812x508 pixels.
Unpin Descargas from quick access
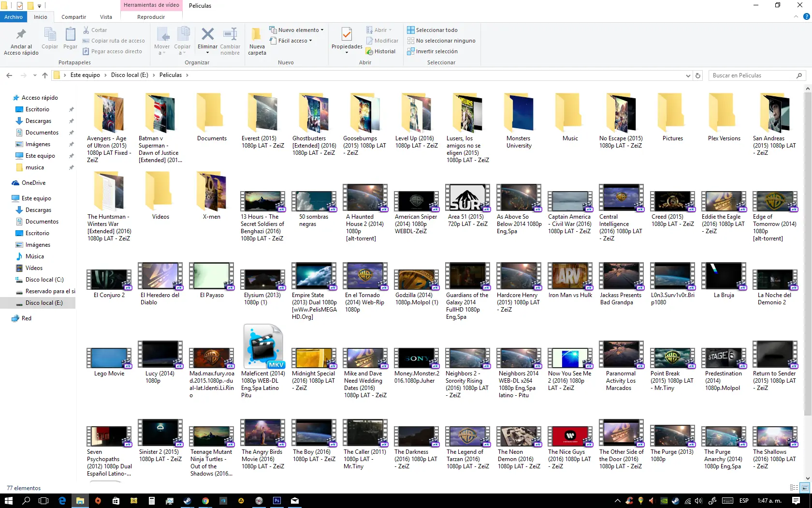click(72, 121)
